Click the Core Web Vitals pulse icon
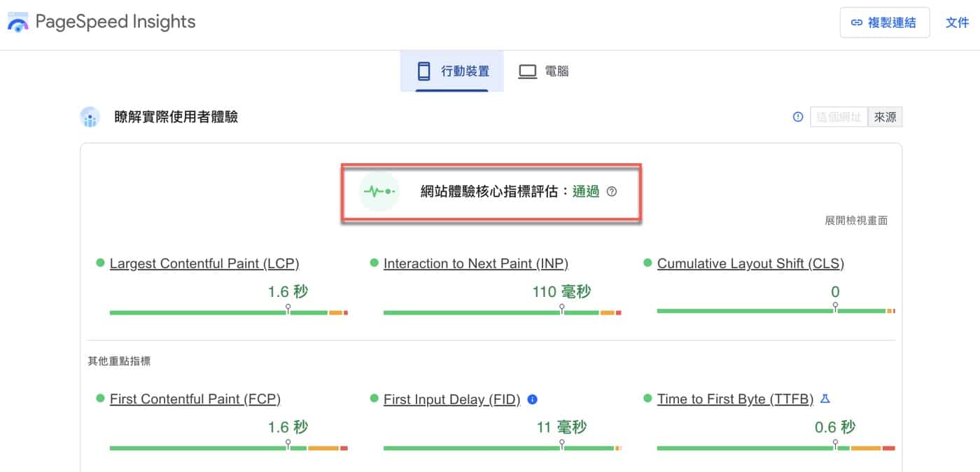Image resolution: width=980 pixels, height=472 pixels. [379, 191]
